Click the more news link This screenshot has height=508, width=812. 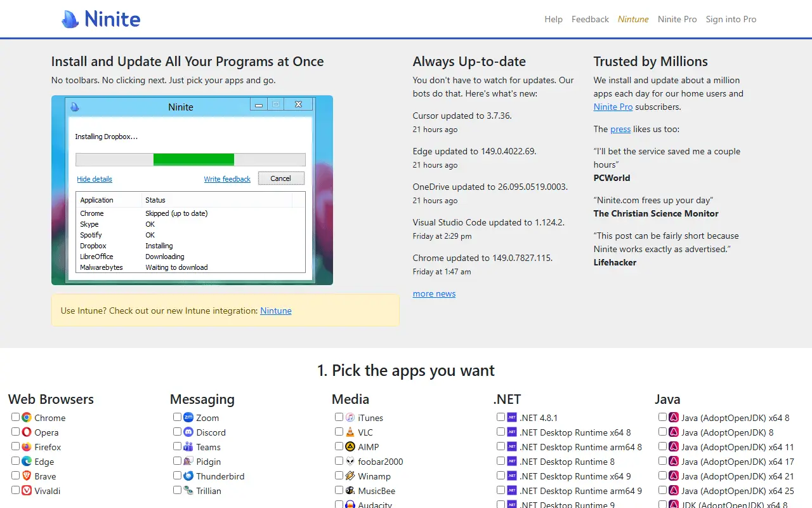point(434,293)
